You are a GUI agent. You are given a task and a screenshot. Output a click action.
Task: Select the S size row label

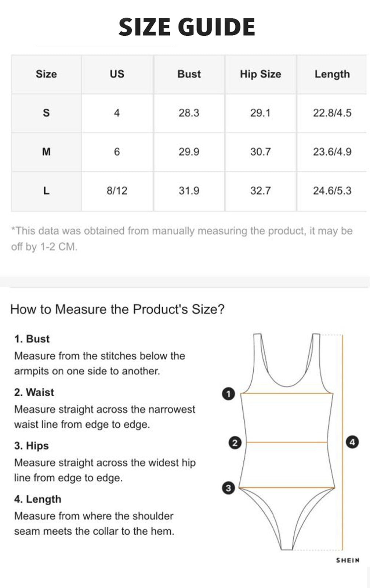click(x=46, y=113)
